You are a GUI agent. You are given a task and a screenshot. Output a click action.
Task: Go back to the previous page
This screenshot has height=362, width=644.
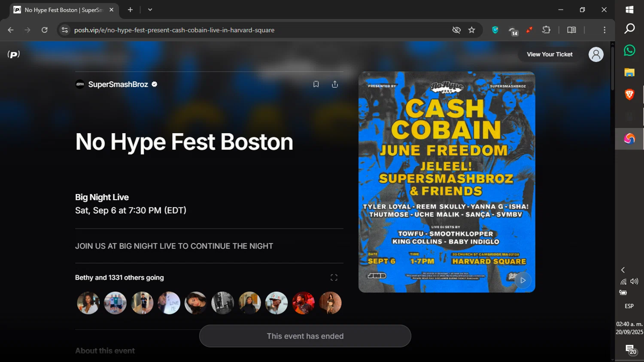pyautogui.click(x=11, y=30)
